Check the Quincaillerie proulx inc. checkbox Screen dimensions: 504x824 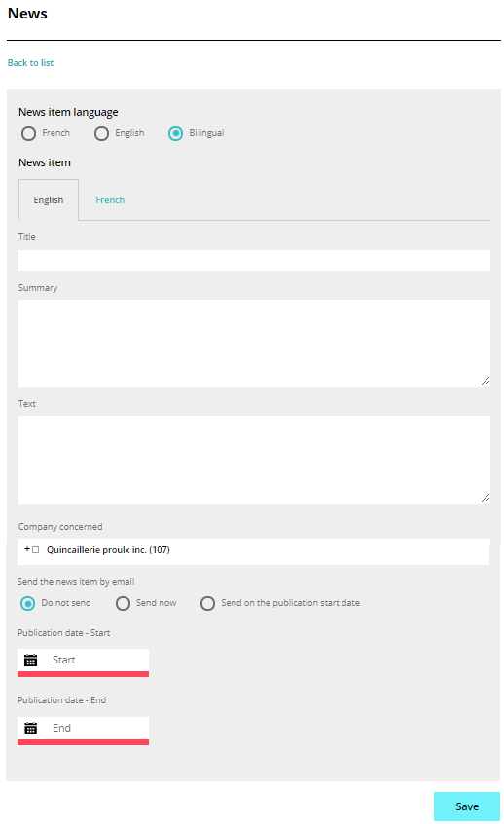tap(36, 549)
